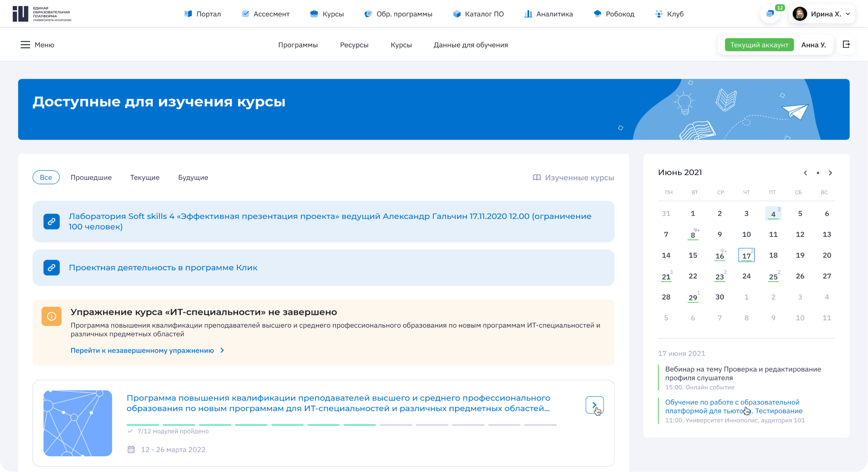Select the Будущие filter
The image size is (868, 472).
[x=193, y=177]
